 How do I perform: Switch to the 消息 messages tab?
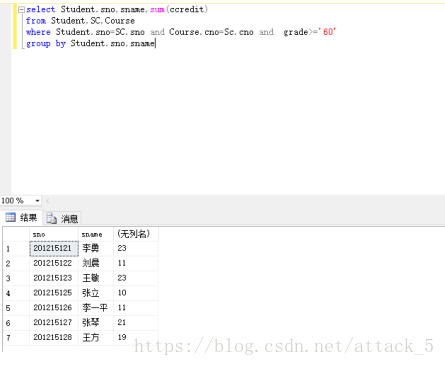(x=62, y=218)
